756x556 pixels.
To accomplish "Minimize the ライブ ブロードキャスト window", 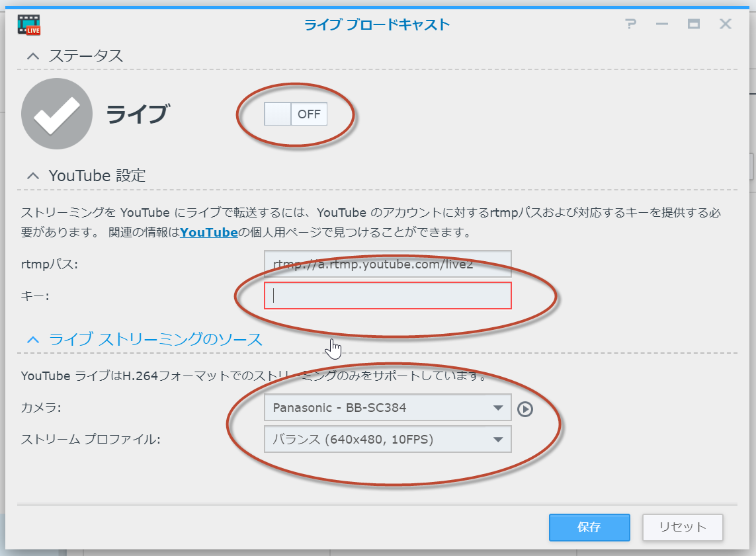I will coord(662,24).
